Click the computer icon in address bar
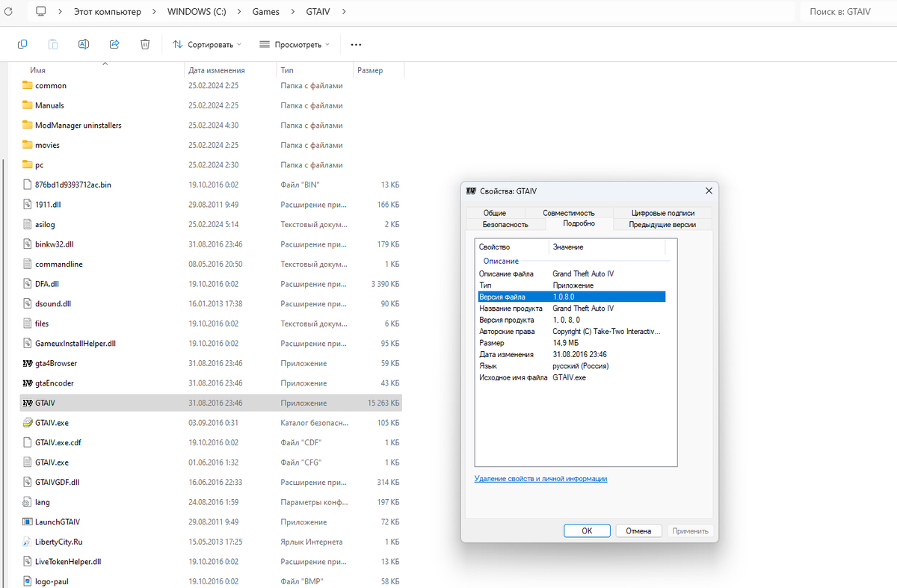The width and height of the screenshot is (897, 588). pyautogui.click(x=40, y=12)
